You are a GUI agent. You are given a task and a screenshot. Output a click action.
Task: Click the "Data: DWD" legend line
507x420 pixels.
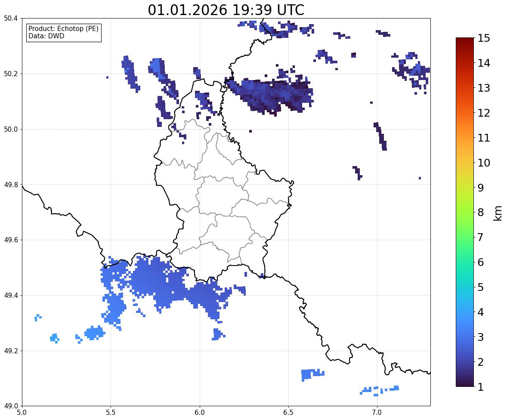point(46,36)
